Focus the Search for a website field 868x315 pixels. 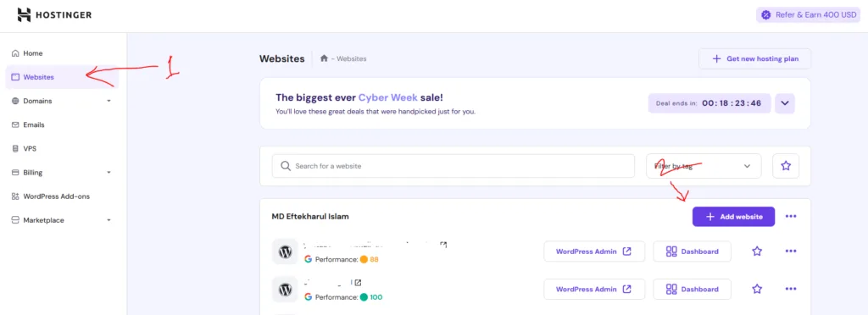coord(453,166)
